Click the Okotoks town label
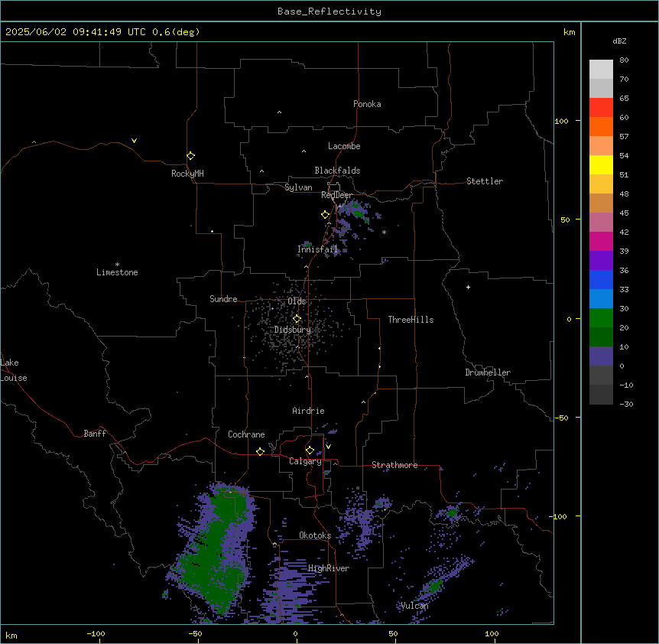This screenshot has height=644, width=659. click(x=315, y=535)
